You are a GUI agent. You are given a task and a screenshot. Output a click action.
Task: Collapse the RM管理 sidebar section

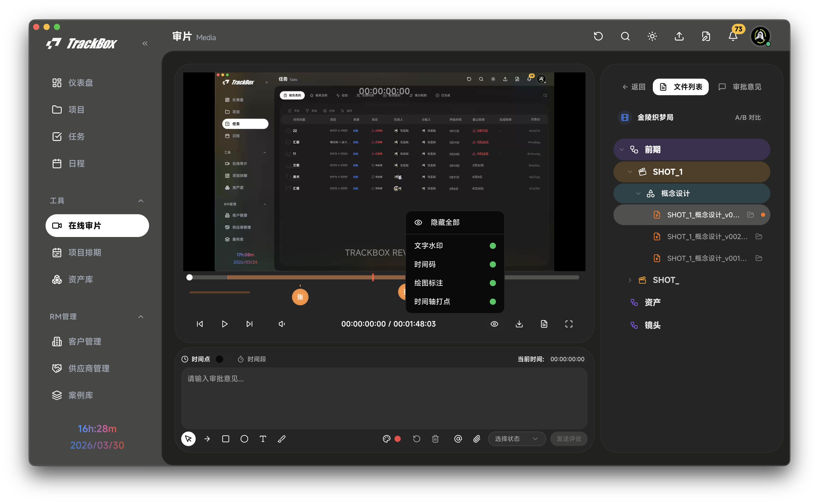click(141, 317)
